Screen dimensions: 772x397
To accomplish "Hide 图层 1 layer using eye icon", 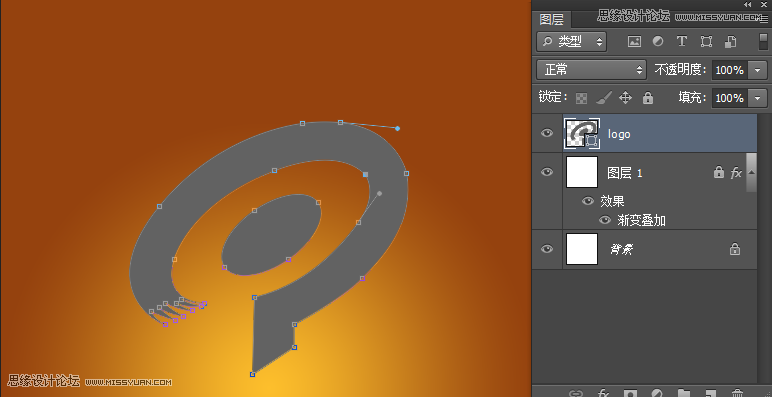I will (x=547, y=172).
